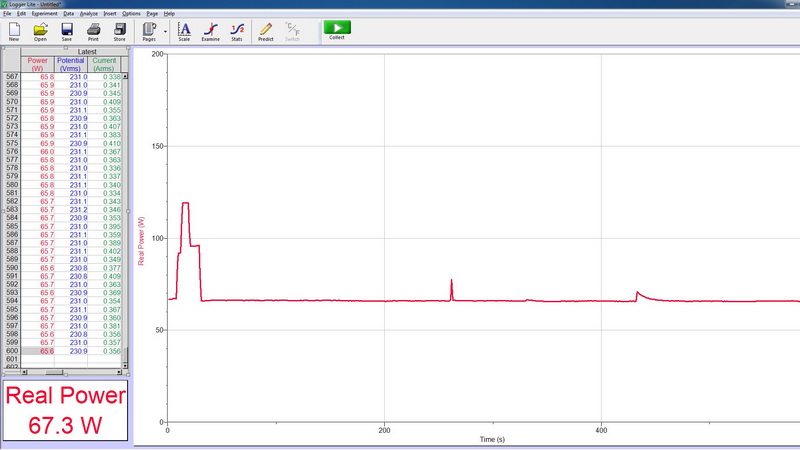Click the Real Power meter display
This screenshot has height=450, width=800.
[x=66, y=411]
